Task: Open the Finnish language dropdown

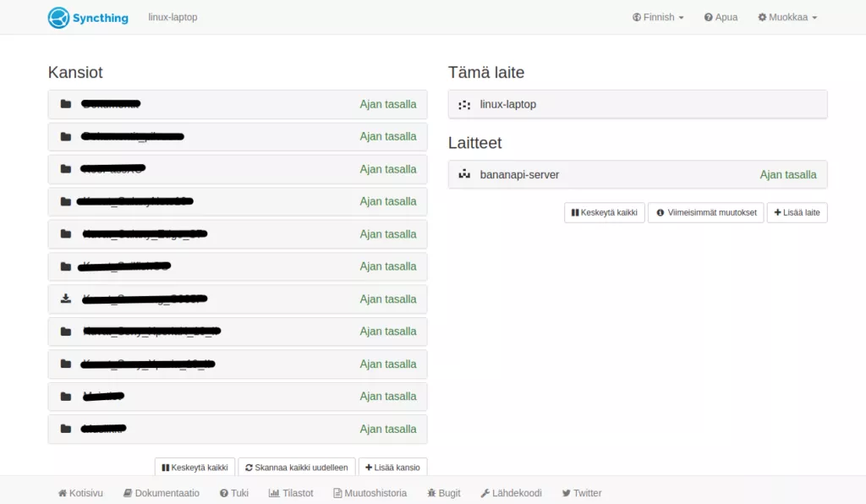Action: tap(658, 17)
